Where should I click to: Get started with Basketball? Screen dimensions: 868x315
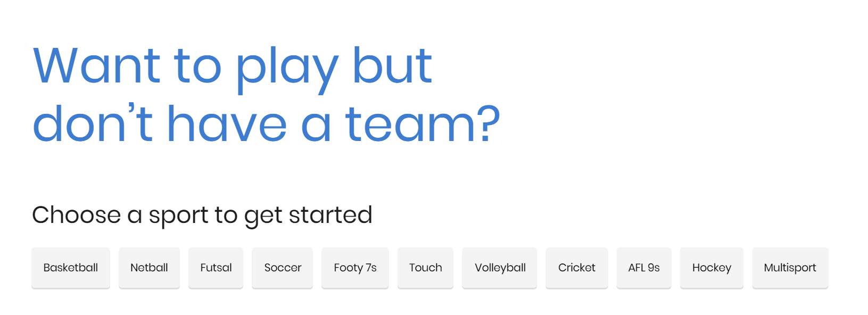click(71, 268)
